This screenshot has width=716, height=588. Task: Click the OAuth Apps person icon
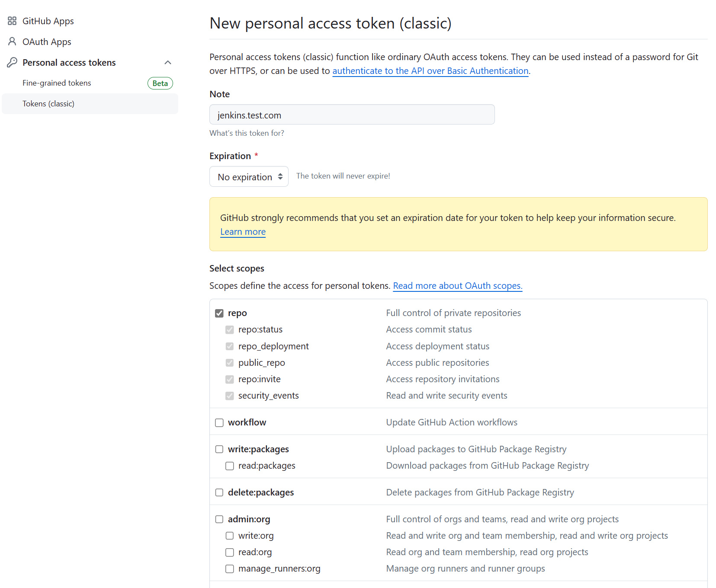[12, 42]
